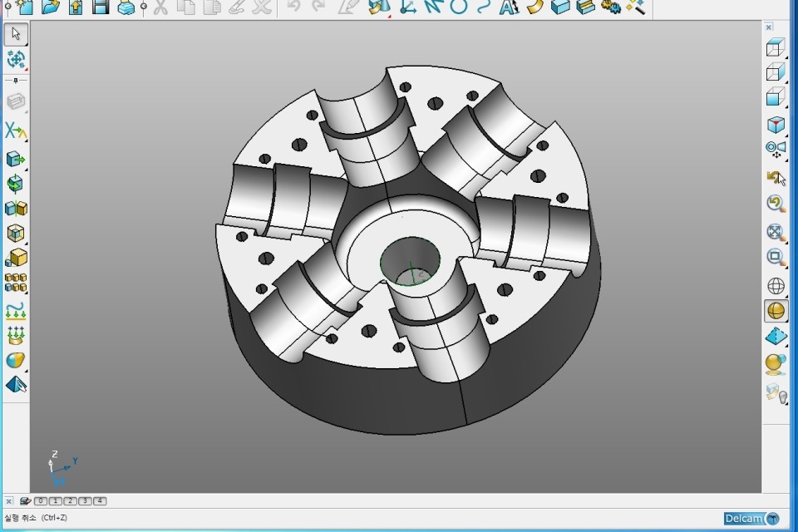Click the greyed pencil edit icon

(x=348, y=7)
